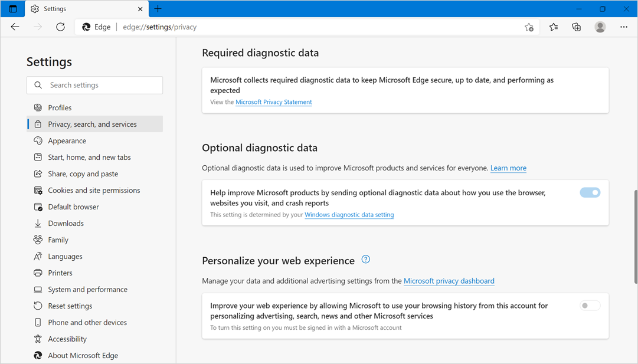The width and height of the screenshot is (638, 364).
Task: Open Accessibility via its sidebar icon
Action: tap(37, 339)
